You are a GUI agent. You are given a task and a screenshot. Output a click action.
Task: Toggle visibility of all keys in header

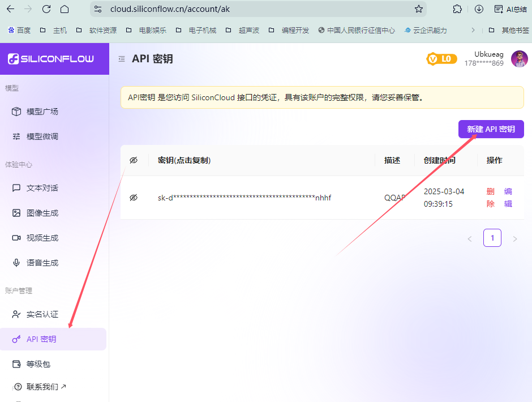point(134,160)
